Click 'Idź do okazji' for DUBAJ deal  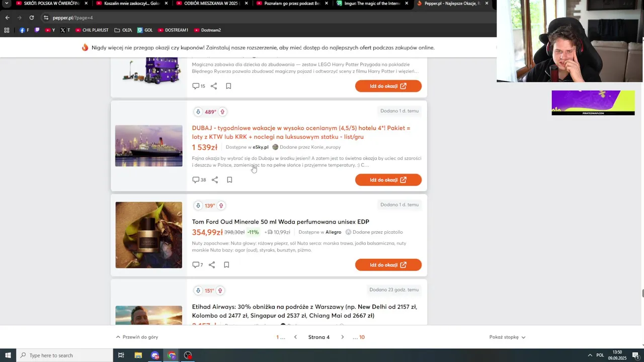388,180
